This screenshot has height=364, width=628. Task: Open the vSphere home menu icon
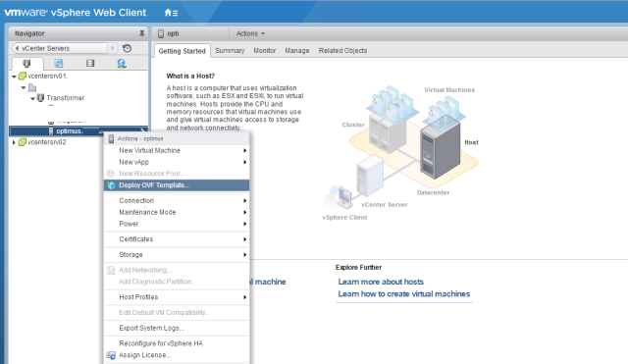[x=171, y=13]
